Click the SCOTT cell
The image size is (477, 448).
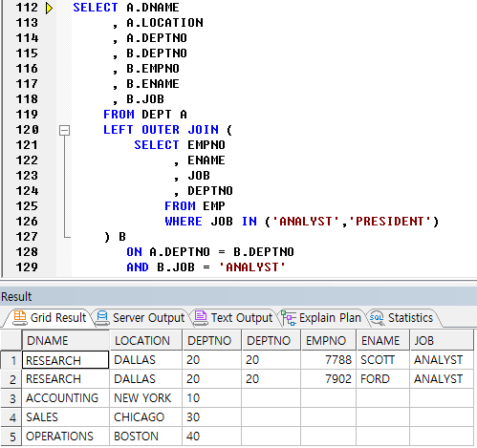(383, 360)
